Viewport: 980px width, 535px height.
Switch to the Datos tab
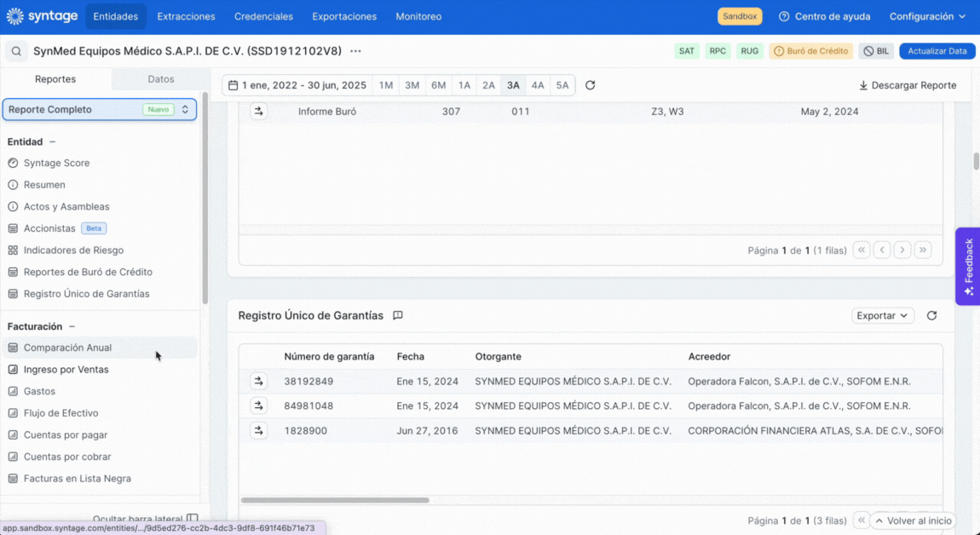point(160,79)
